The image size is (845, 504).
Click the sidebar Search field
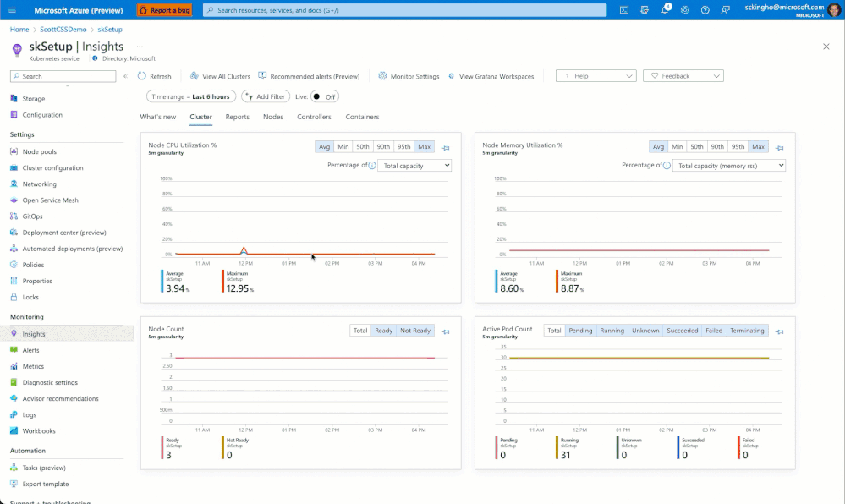(x=63, y=76)
